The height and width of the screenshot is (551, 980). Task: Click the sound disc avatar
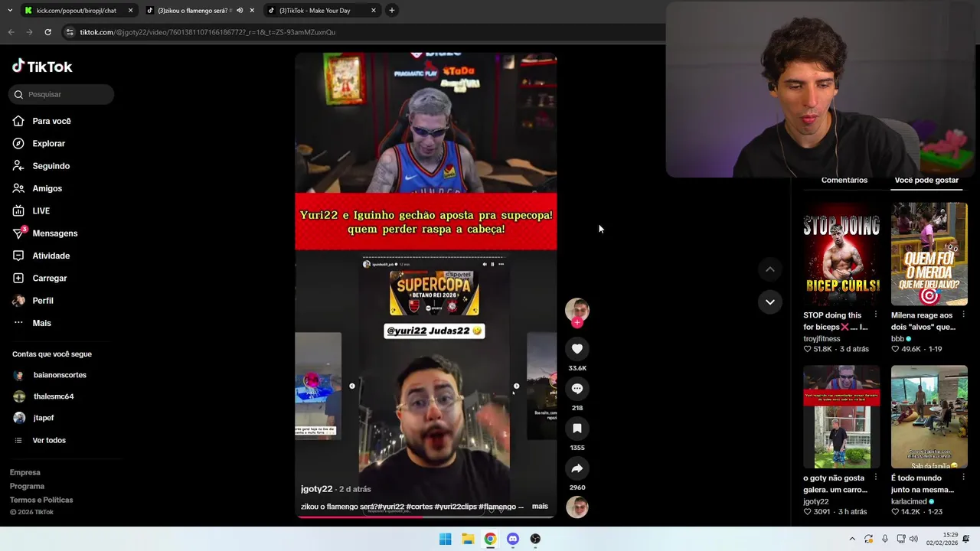(x=577, y=507)
